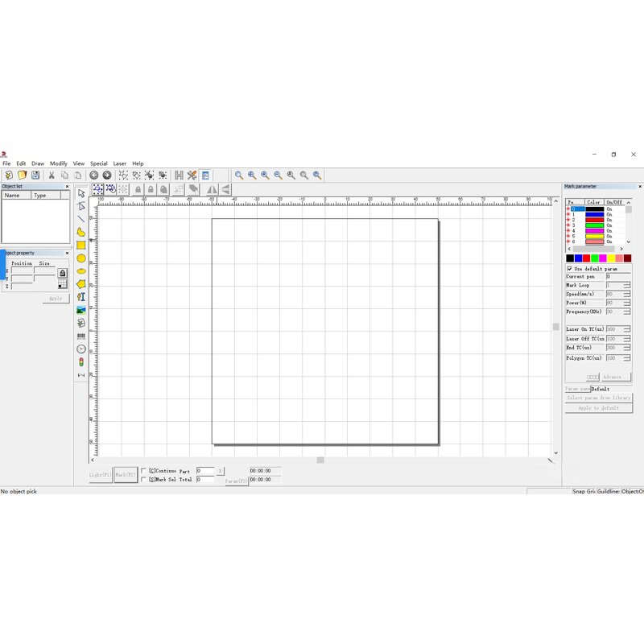Open the Laser menu
Image resolution: width=644 pixels, height=644 pixels.
point(119,163)
